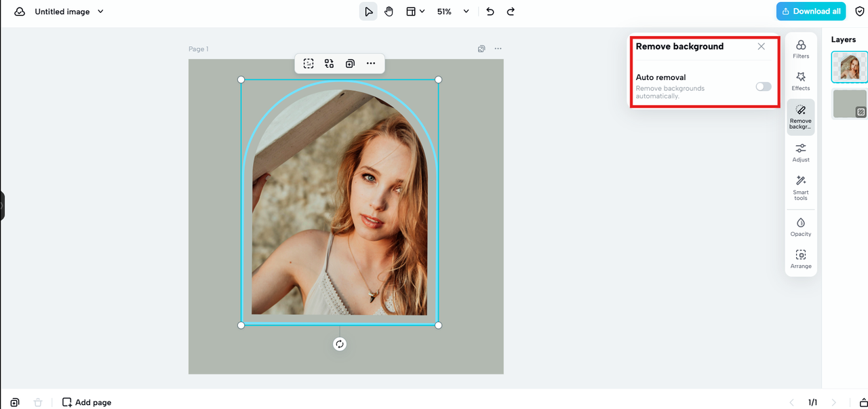Screen dimensions: 868x409
Task: Open the Arrange panel
Action: (801, 259)
